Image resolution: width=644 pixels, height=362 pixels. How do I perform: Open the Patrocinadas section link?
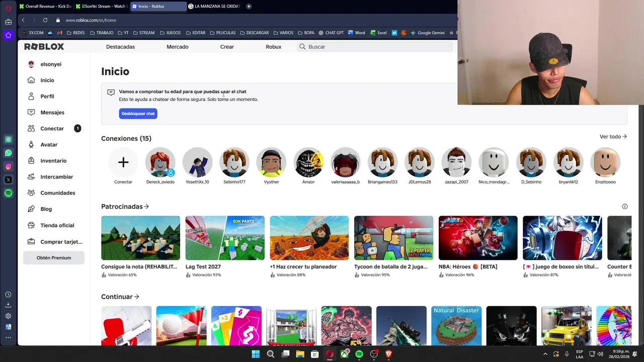[125, 207]
